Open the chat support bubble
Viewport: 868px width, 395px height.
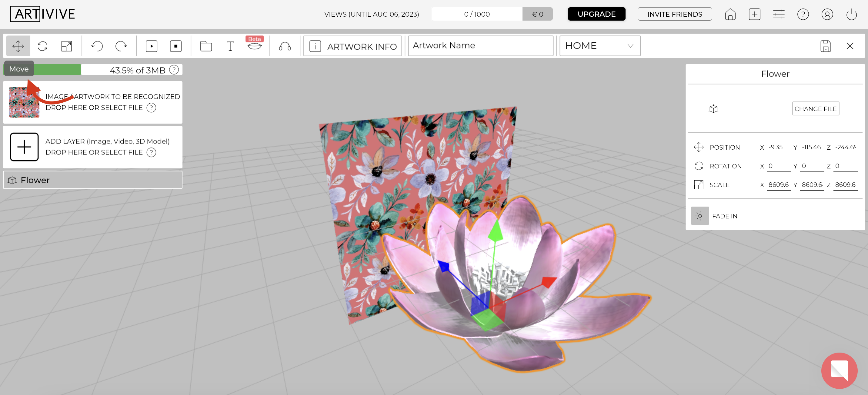click(x=839, y=371)
